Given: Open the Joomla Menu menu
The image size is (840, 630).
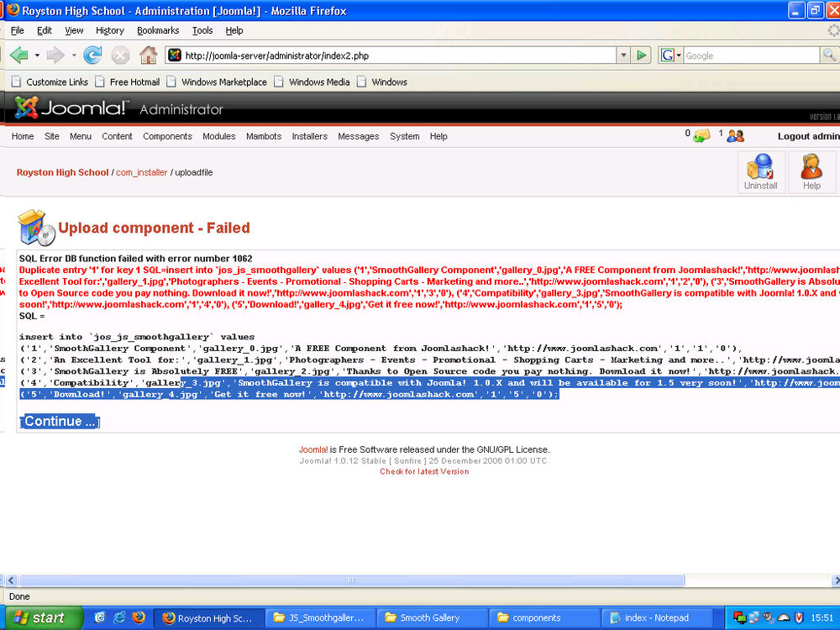Looking at the screenshot, I should tap(81, 136).
